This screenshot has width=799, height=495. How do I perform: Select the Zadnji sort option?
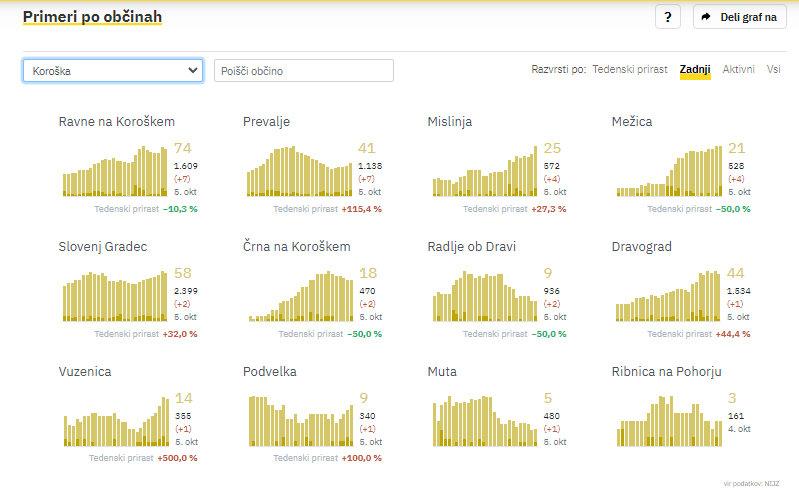(x=695, y=70)
